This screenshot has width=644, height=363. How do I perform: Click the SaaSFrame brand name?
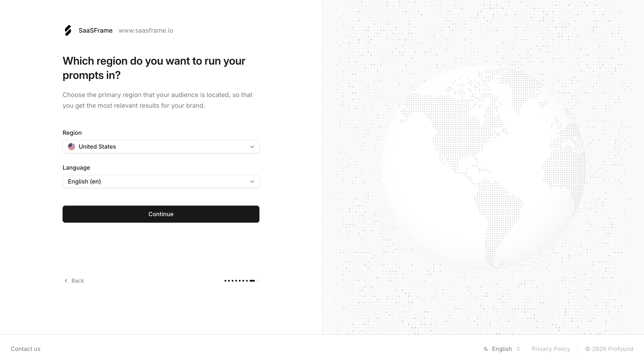(x=95, y=30)
